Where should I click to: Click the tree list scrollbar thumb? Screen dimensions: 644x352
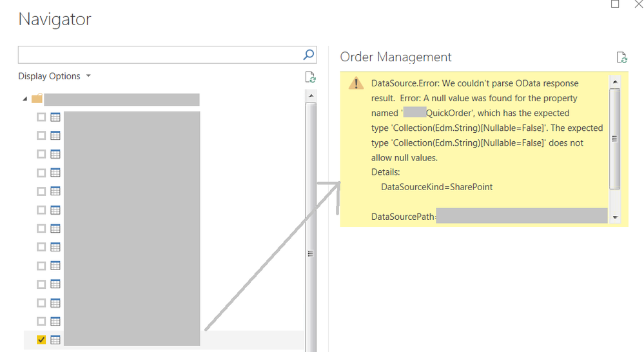click(311, 228)
